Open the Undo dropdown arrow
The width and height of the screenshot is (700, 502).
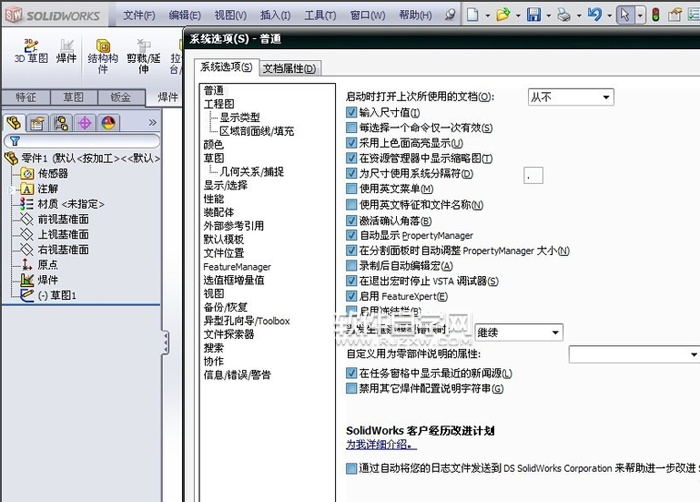609,16
